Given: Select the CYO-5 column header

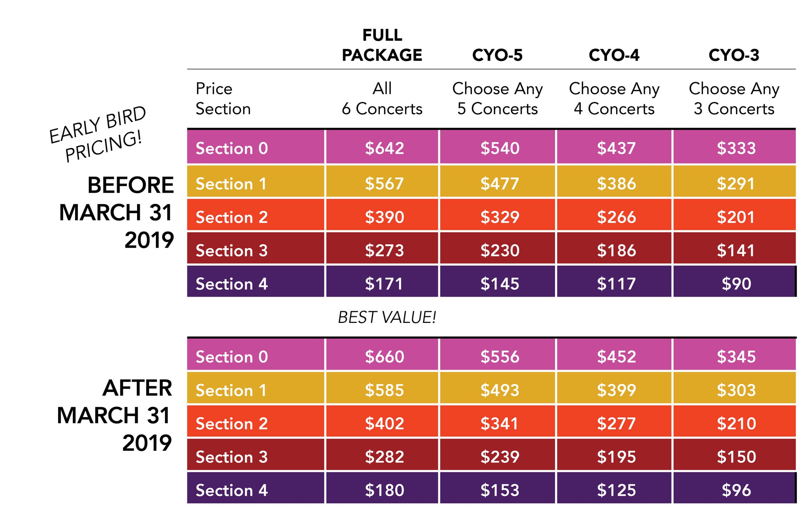Looking at the screenshot, I should [497, 55].
